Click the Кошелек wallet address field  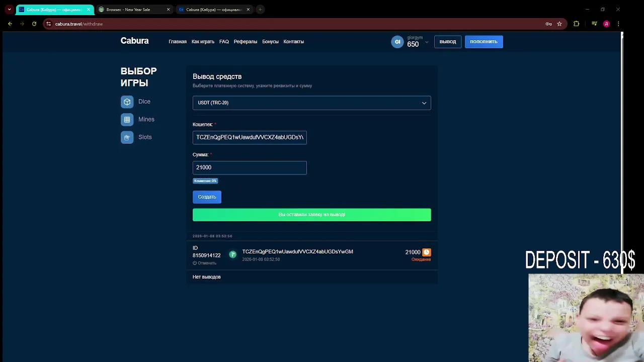click(x=250, y=137)
